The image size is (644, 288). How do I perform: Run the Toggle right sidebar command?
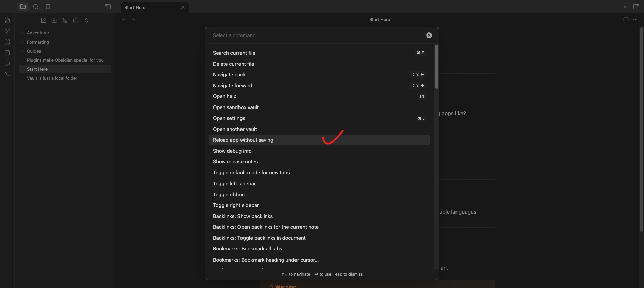coord(319,205)
